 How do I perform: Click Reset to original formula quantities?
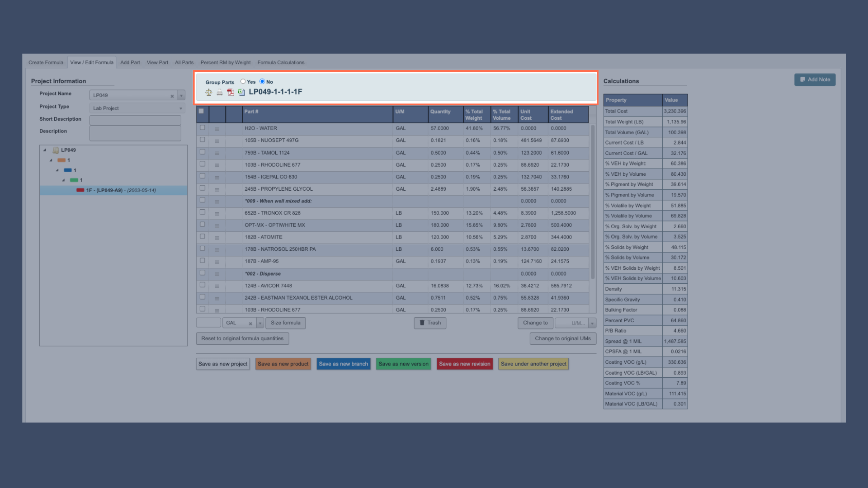pos(242,338)
